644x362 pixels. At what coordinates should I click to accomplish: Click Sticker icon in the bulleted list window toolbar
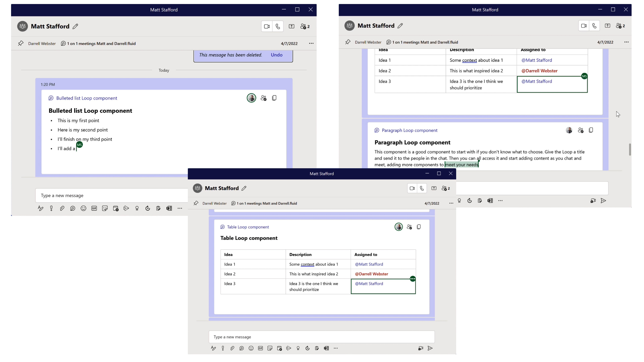pos(105,208)
